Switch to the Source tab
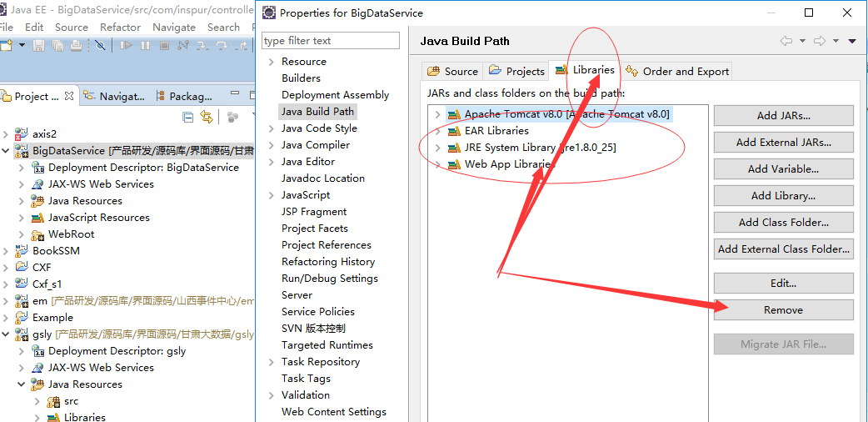This screenshot has height=422, width=868. click(453, 71)
